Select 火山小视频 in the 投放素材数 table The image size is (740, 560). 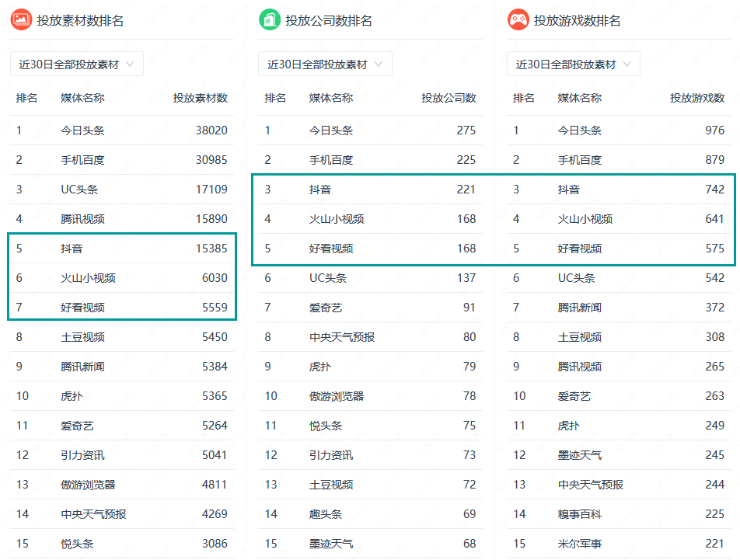click(89, 278)
